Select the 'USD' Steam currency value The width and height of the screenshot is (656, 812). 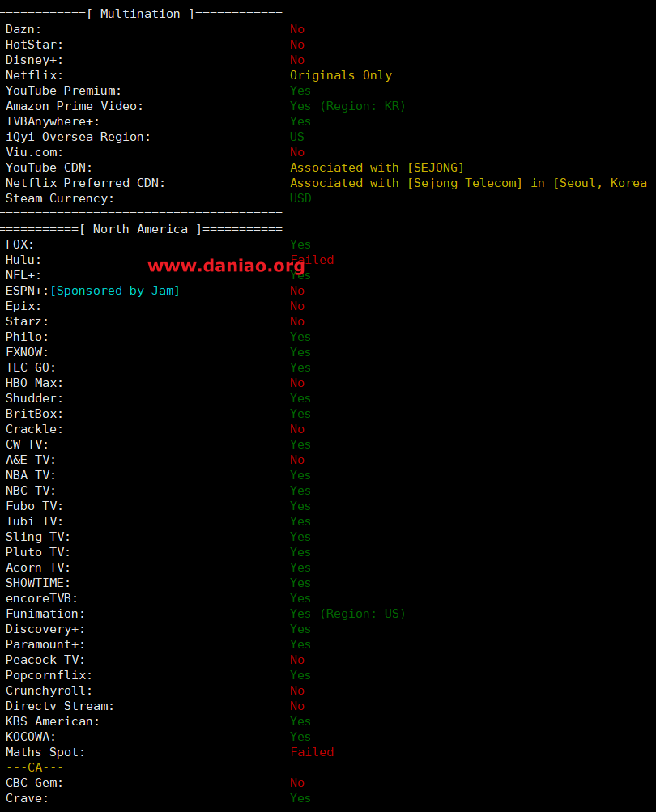coord(300,199)
